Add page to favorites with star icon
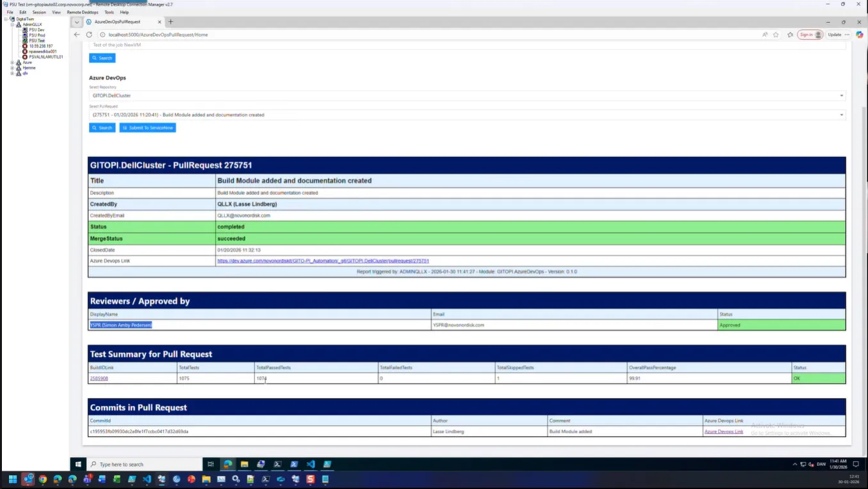 pyautogui.click(x=776, y=35)
